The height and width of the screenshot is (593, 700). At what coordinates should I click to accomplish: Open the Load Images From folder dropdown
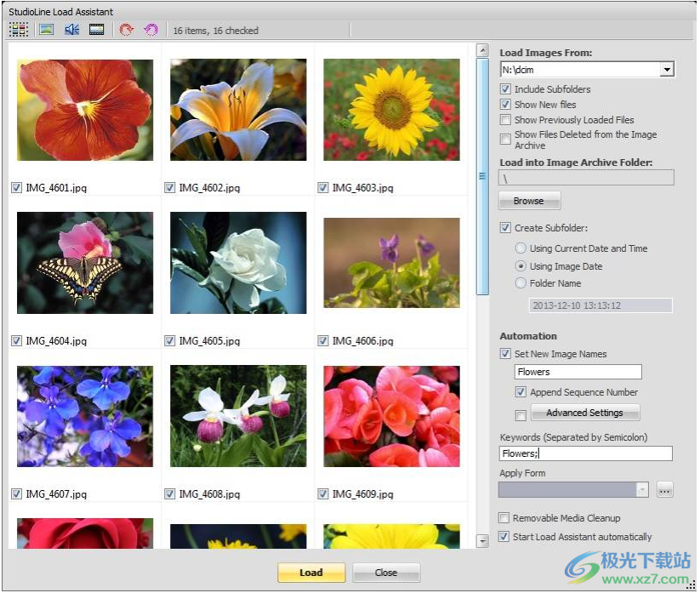coord(669,69)
